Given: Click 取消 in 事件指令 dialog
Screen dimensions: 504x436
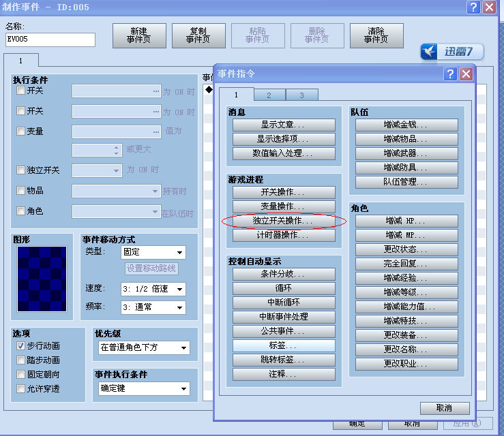Looking at the screenshot, I should point(445,408).
